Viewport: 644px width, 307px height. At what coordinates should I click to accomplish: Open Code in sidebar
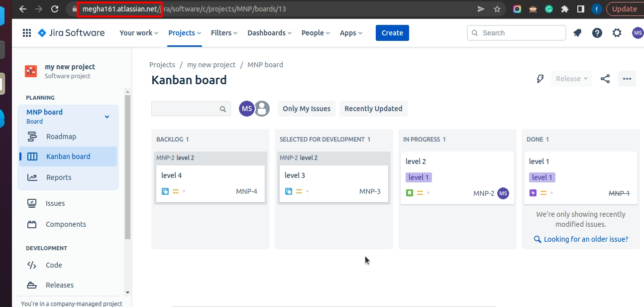pyautogui.click(x=68, y=265)
